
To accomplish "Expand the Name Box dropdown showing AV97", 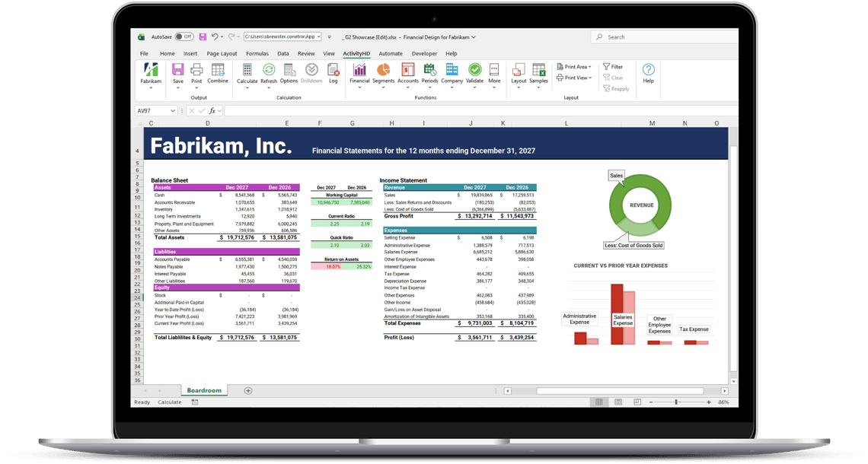I will (x=173, y=110).
